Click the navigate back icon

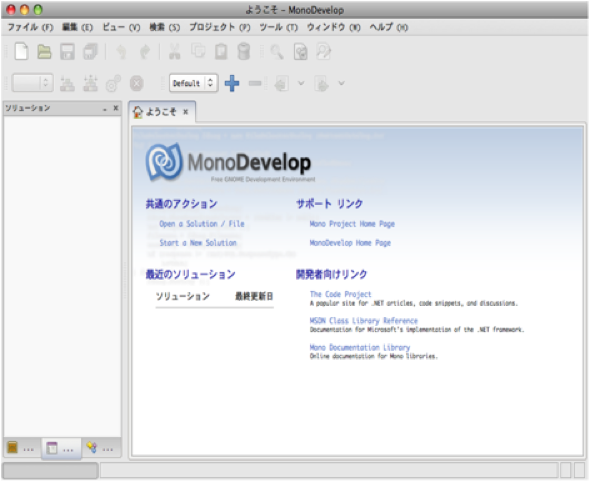(x=281, y=84)
